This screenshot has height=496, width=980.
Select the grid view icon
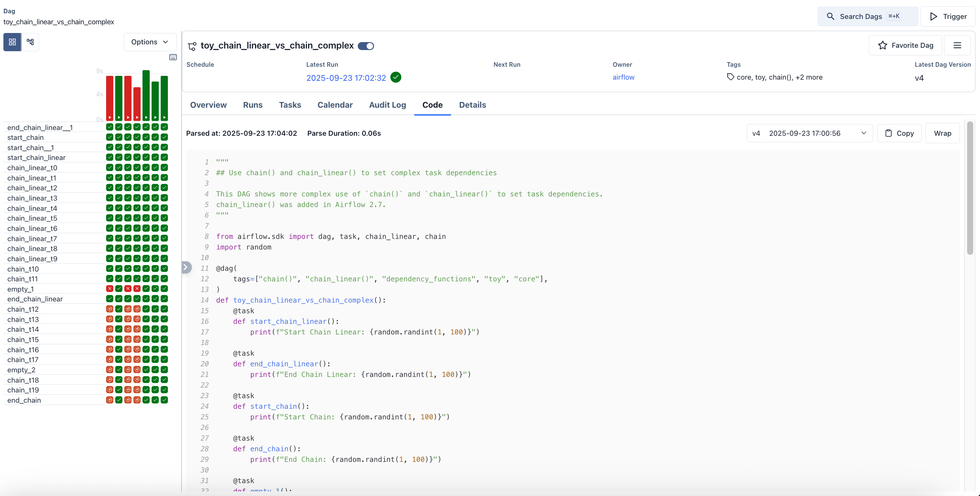pos(12,42)
